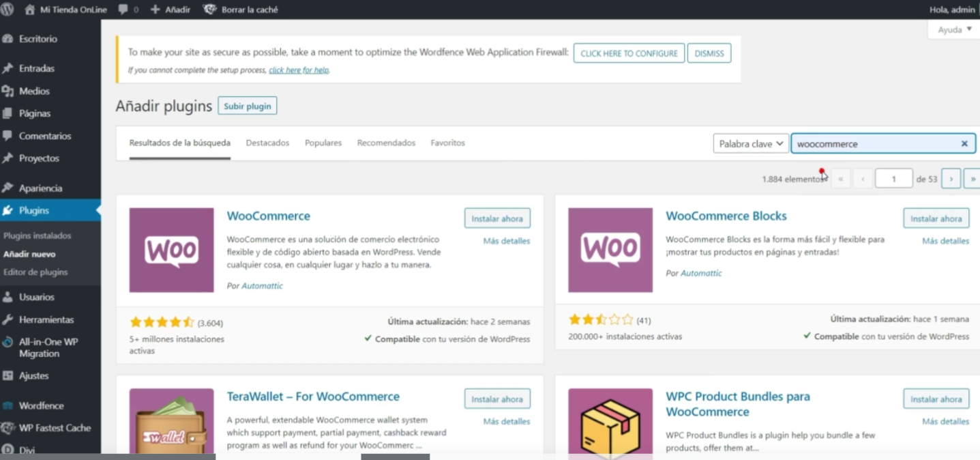This screenshot has width=980, height=460.
Task: Open Más detalles for WooCommerce Blocks
Action: tap(946, 241)
